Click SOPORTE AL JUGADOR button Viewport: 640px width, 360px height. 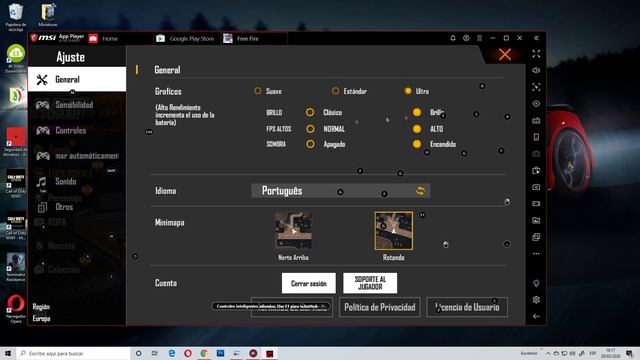point(370,283)
